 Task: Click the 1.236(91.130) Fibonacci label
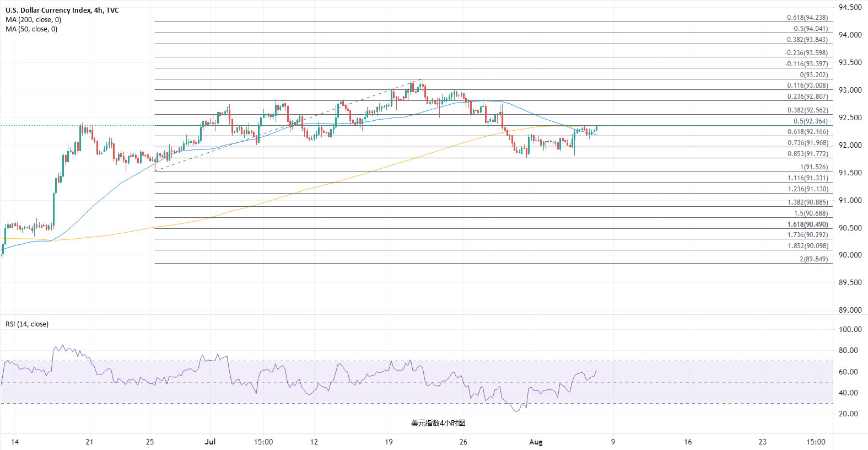point(807,189)
